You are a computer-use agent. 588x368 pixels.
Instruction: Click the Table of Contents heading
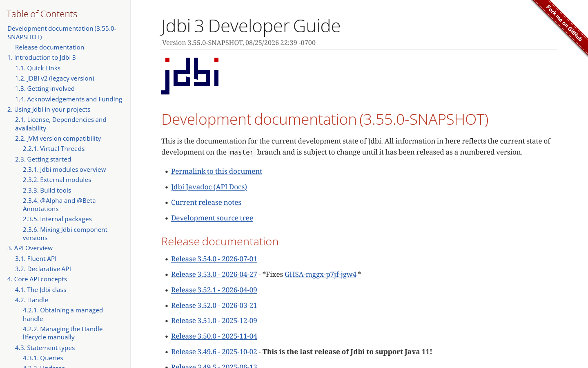pyautogui.click(x=42, y=14)
